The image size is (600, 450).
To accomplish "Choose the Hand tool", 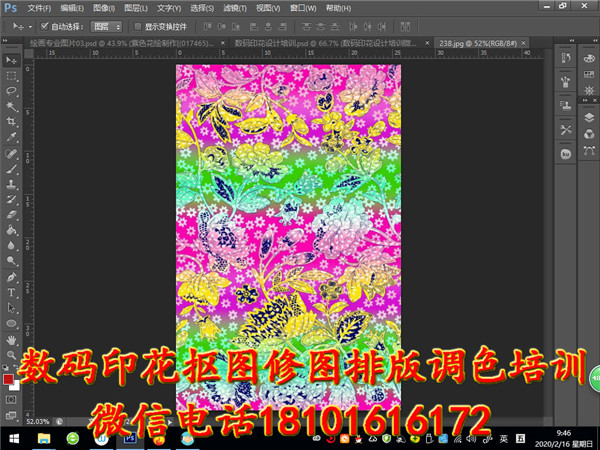I will [x=11, y=340].
